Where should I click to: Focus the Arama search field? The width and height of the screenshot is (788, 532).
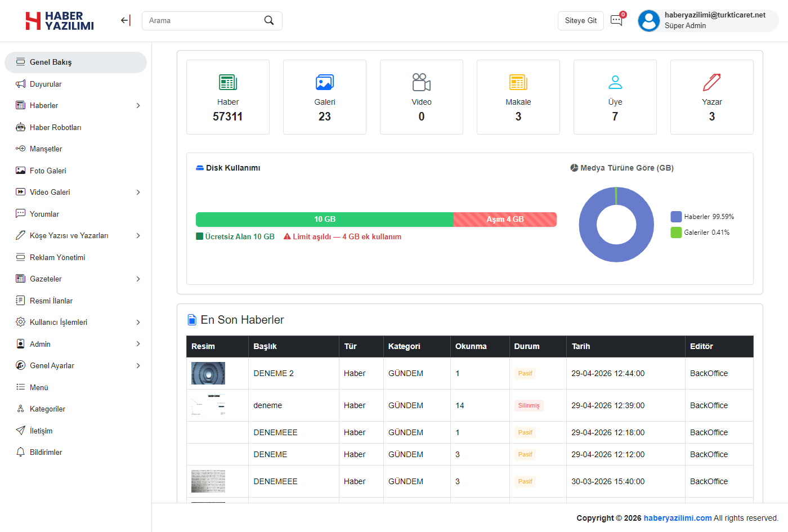pyautogui.click(x=212, y=21)
